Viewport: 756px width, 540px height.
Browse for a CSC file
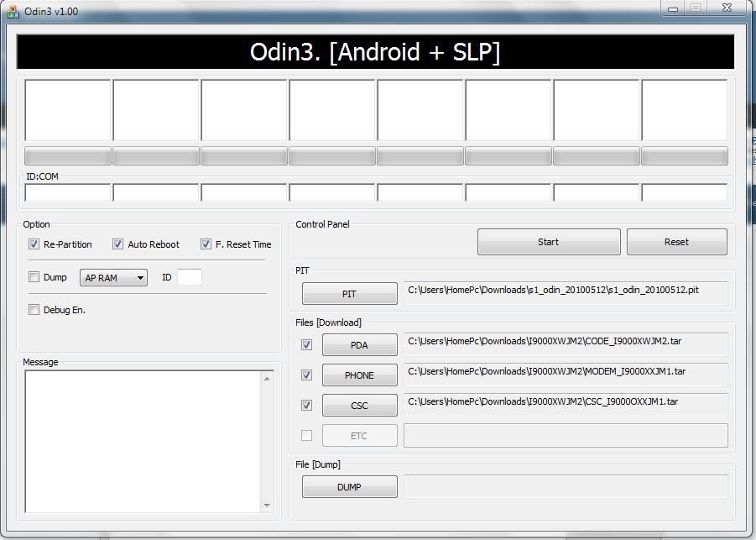coord(360,406)
